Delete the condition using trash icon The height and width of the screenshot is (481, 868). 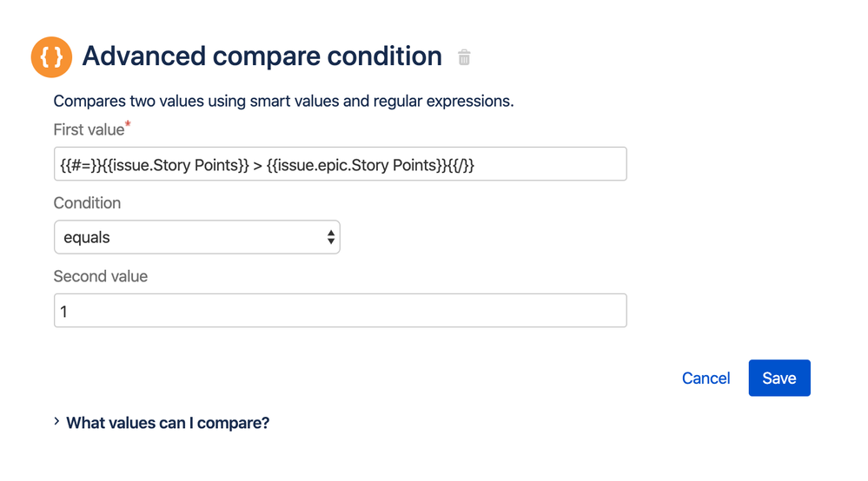point(465,58)
